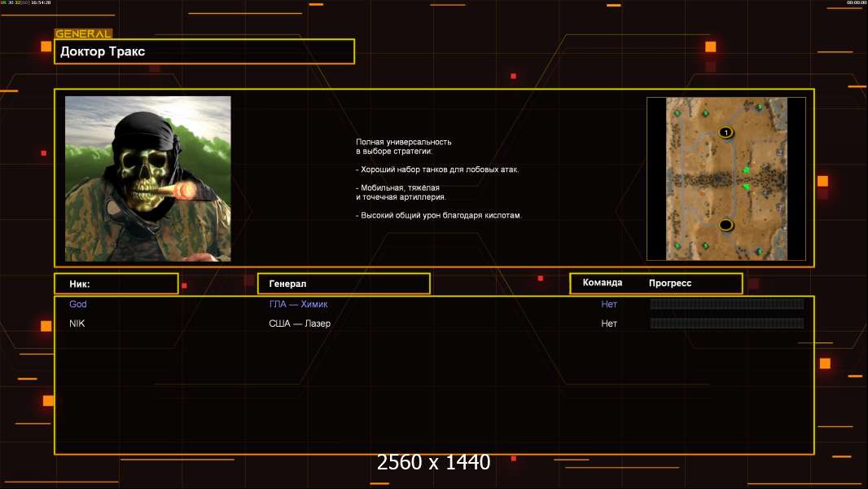This screenshot has width=868, height=489.
Task: Select player name NIK
Action: [x=77, y=324]
